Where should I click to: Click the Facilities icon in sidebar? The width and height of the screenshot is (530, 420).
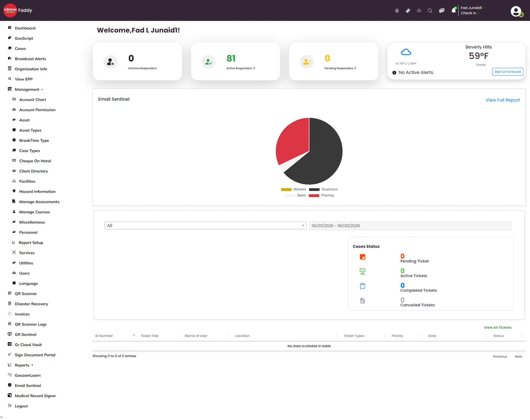click(14, 181)
